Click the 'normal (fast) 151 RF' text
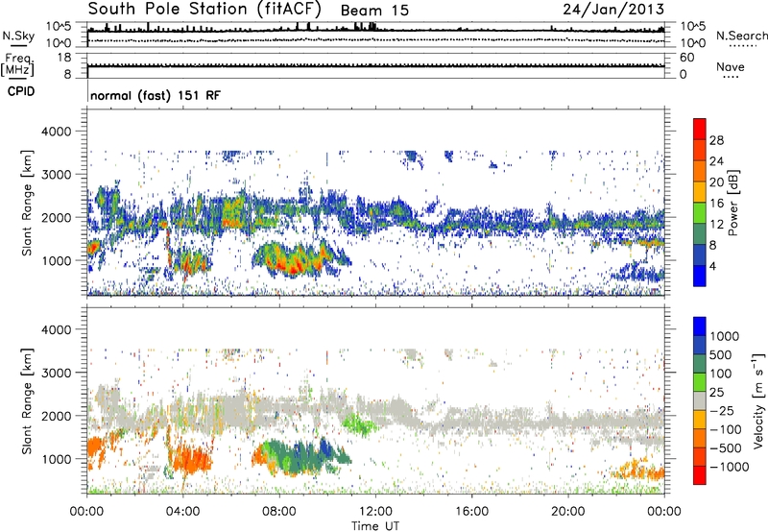Screen dimensions: 768x532 [156, 95]
